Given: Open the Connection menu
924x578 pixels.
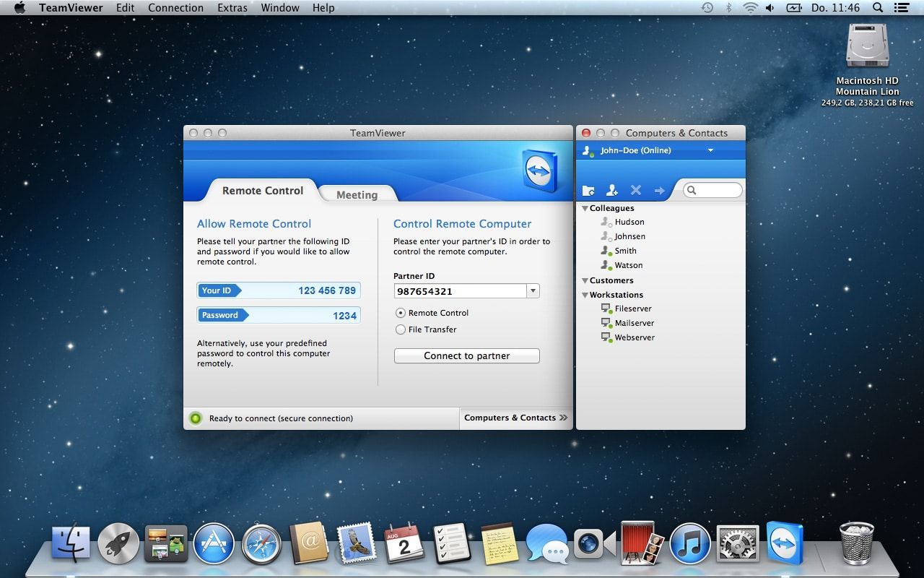Looking at the screenshot, I should (x=175, y=8).
